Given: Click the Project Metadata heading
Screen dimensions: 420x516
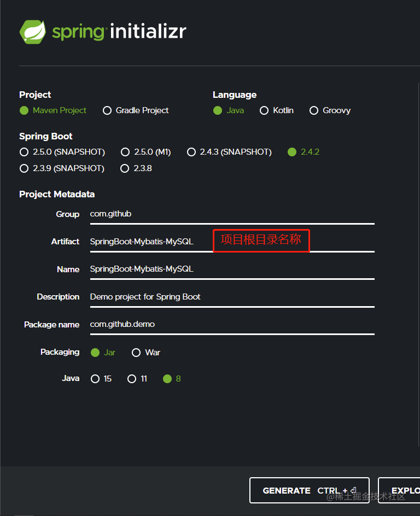Looking at the screenshot, I should tap(57, 194).
